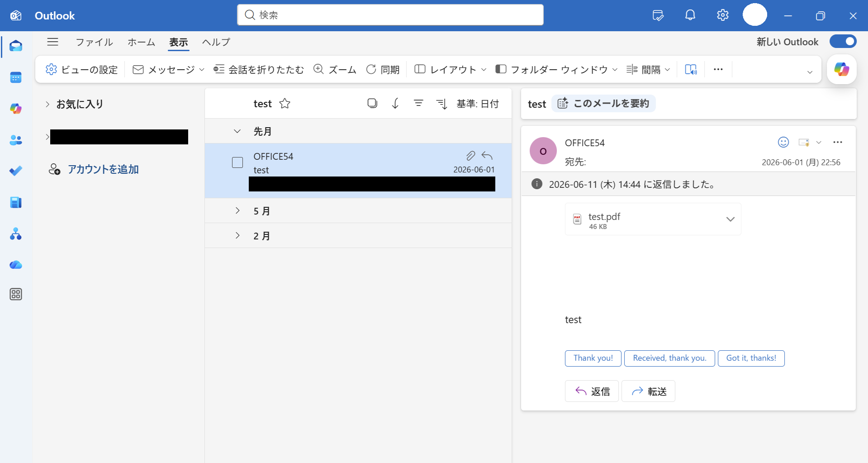Select the Thank you! suggested reply
This screenshot has height=463, width=868.
point(593,358)
